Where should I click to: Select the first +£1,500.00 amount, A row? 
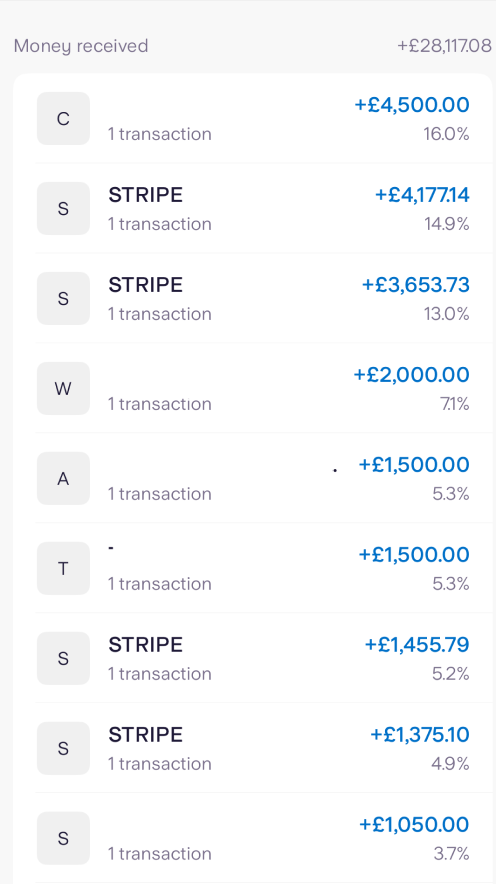click(414, 465)
